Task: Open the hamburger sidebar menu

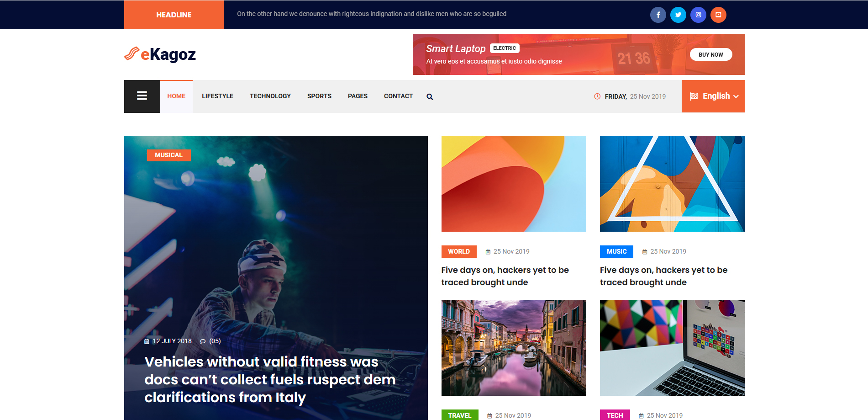Action: 142,96
